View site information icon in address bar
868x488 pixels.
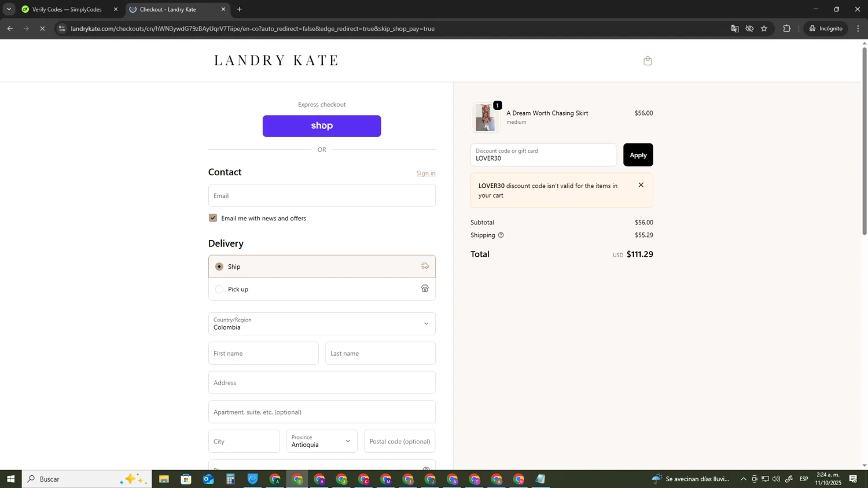pos(62,28)
